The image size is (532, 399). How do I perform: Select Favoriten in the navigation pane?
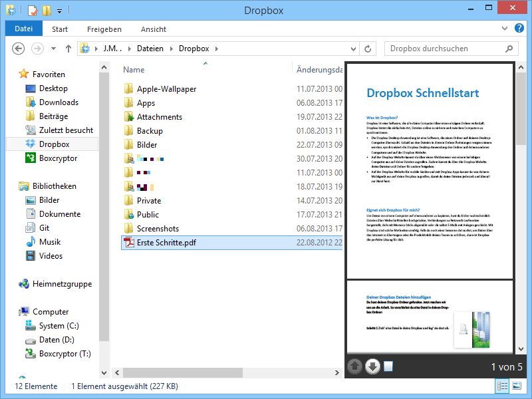[x=49, y=74]
